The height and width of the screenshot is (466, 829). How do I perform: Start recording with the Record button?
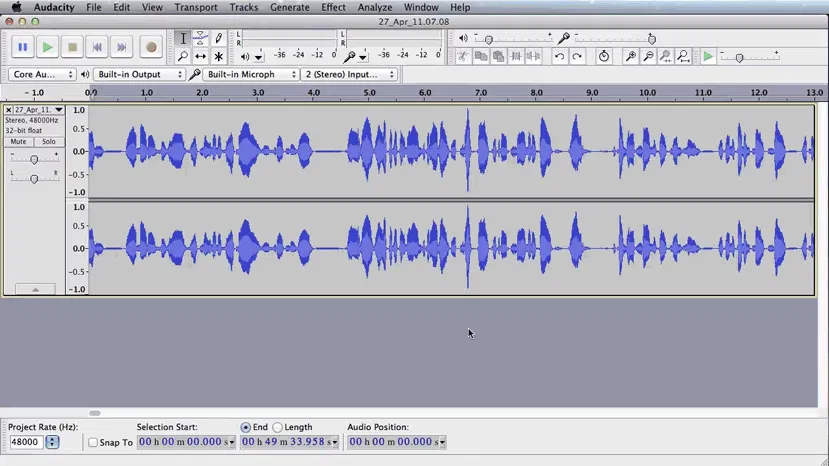pos(151,47)
